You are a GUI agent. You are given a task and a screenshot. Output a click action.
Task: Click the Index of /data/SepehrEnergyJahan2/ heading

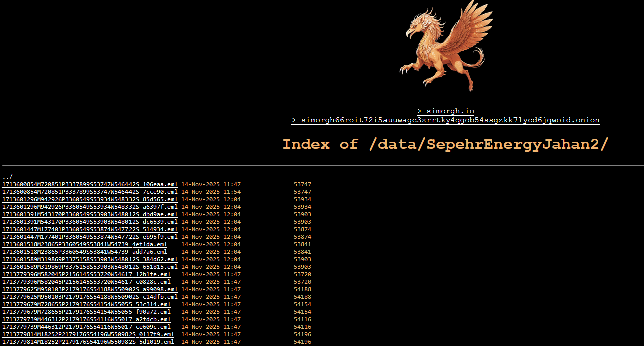(x=445, y=144)
